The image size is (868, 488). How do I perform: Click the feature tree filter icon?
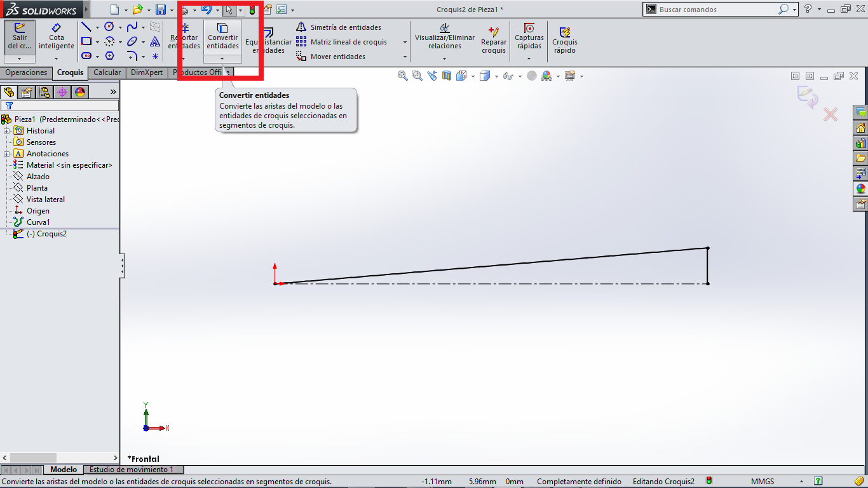(x=9, y=105)
